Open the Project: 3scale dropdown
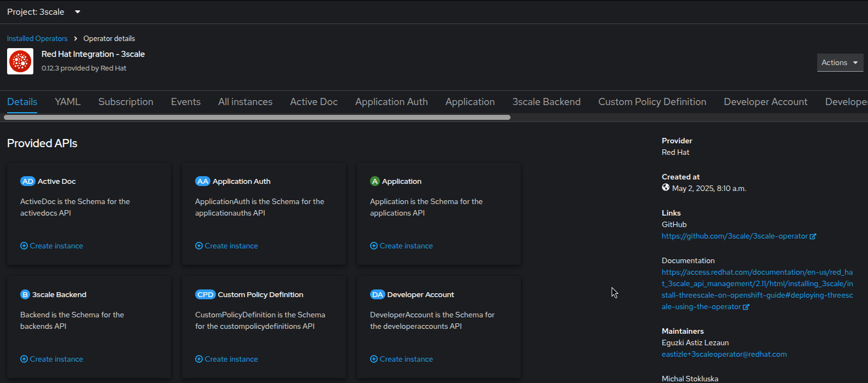 point(44,12)
